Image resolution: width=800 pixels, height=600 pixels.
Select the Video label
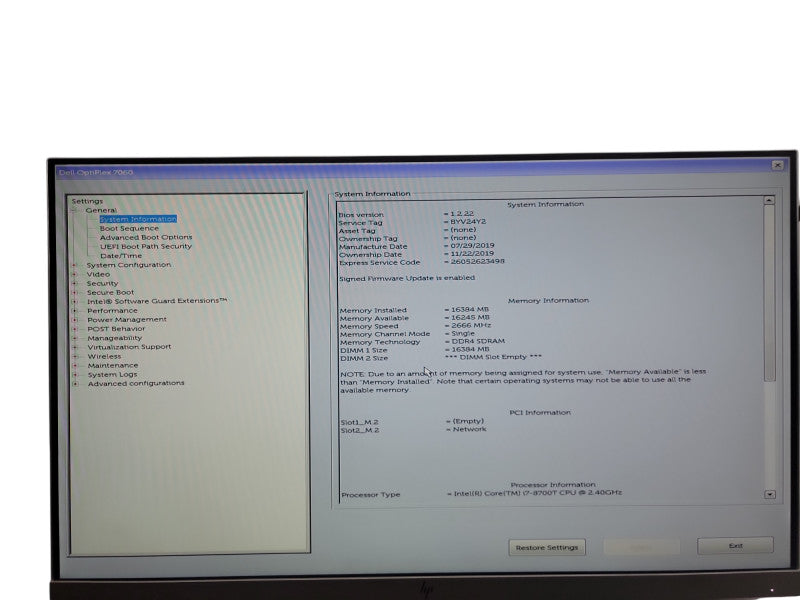coord(98,274)
